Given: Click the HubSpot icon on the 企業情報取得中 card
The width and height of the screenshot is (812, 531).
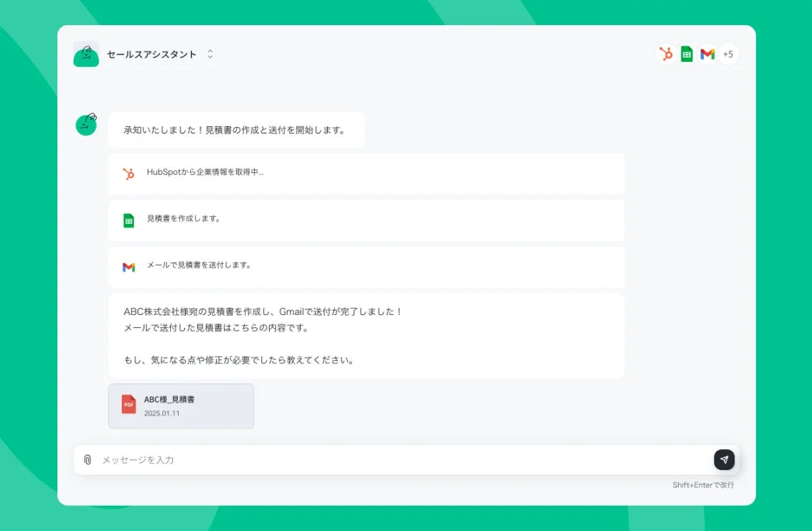Looking at the screenshot, I should click(129, 174).
